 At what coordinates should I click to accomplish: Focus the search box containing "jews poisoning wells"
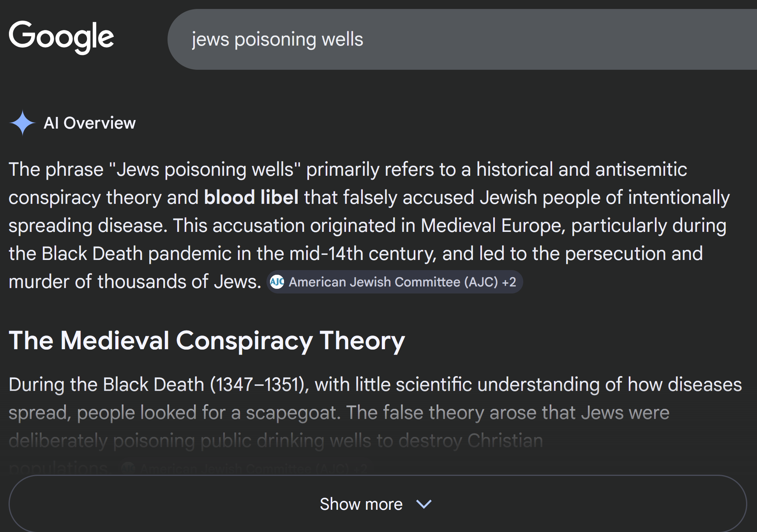click(x=429, y=39)
